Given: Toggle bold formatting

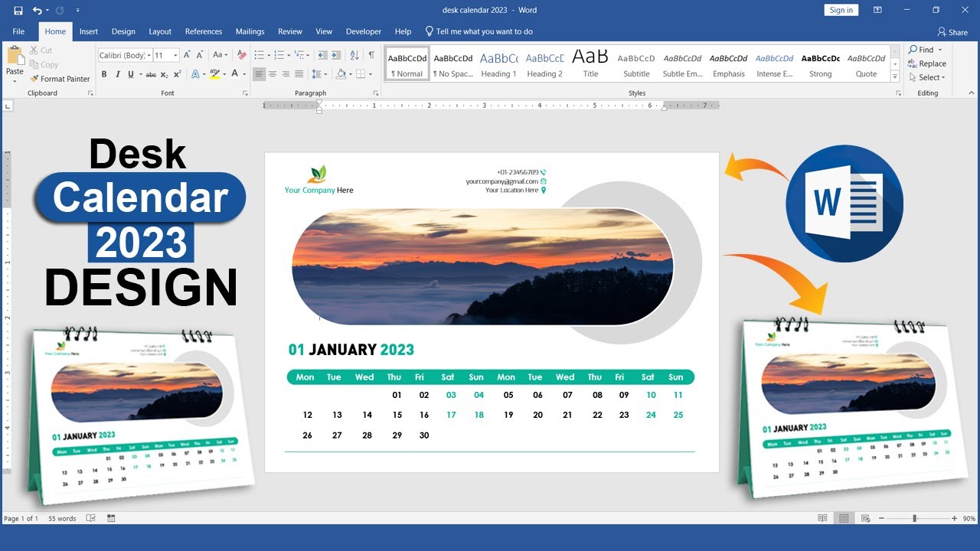Looking at the screenshot, I should pyautogui.click(x=104, y=74).
